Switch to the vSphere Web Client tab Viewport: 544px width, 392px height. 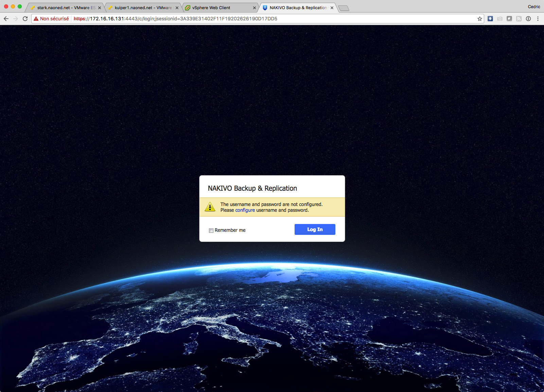tap(211, 8)
